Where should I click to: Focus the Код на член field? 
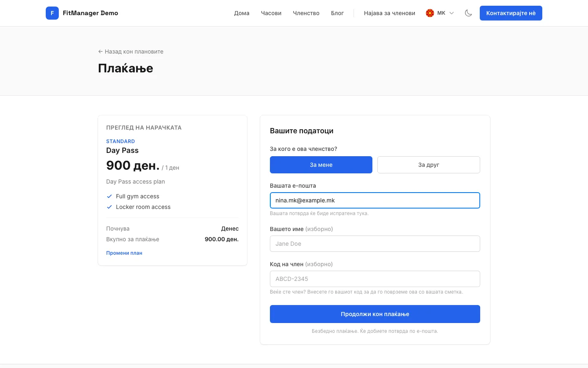(375, 279)
